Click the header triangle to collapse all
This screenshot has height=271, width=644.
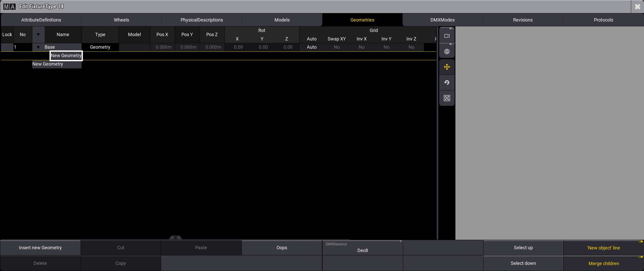coord(38,35)
